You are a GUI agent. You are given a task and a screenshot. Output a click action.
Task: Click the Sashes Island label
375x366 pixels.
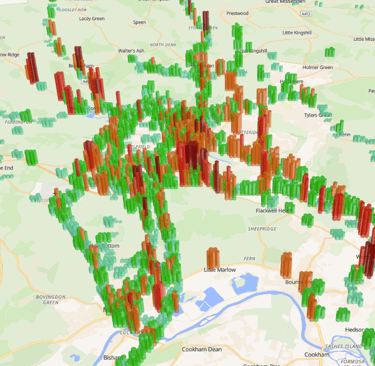[343, 346]
